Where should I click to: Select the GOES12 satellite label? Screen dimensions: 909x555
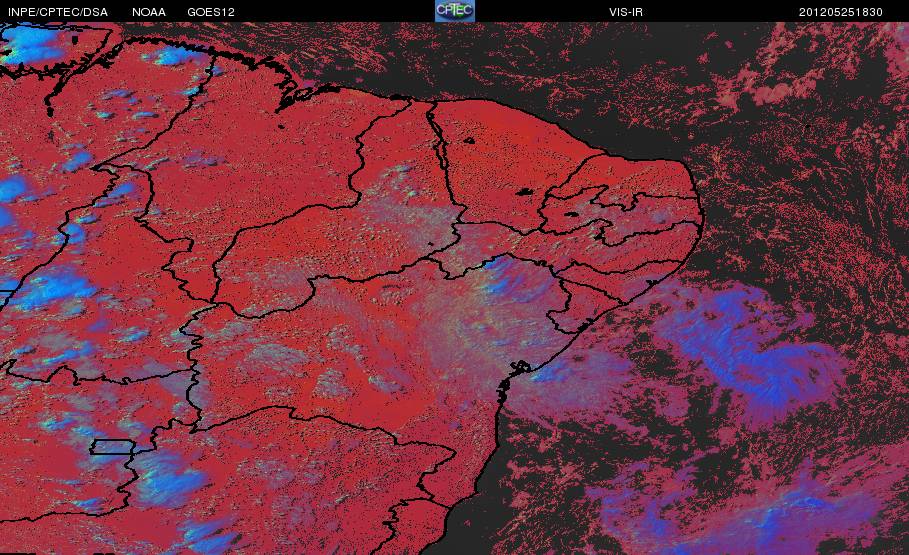pyautogui.click(x=211, y=12)
